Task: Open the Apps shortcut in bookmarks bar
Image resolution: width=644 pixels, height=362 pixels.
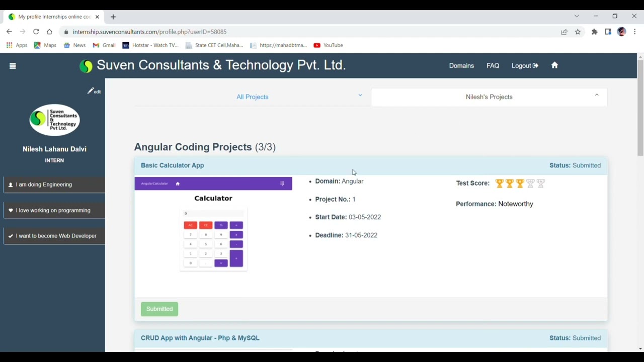Action: click(17, 45)
